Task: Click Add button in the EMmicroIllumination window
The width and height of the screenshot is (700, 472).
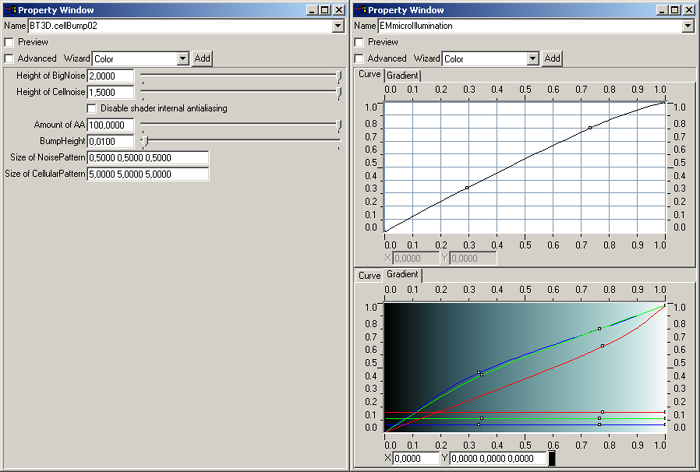Action: (x=551, y=59)
